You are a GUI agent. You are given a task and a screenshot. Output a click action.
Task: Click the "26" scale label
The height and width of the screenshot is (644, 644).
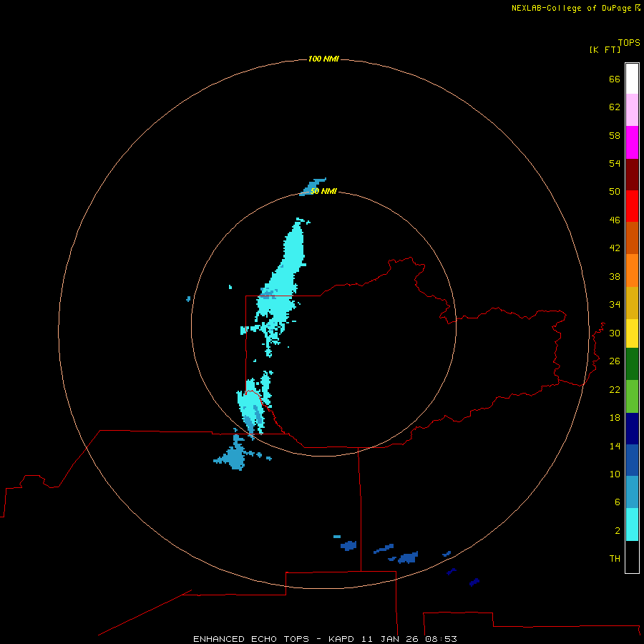tap(615, 361)
